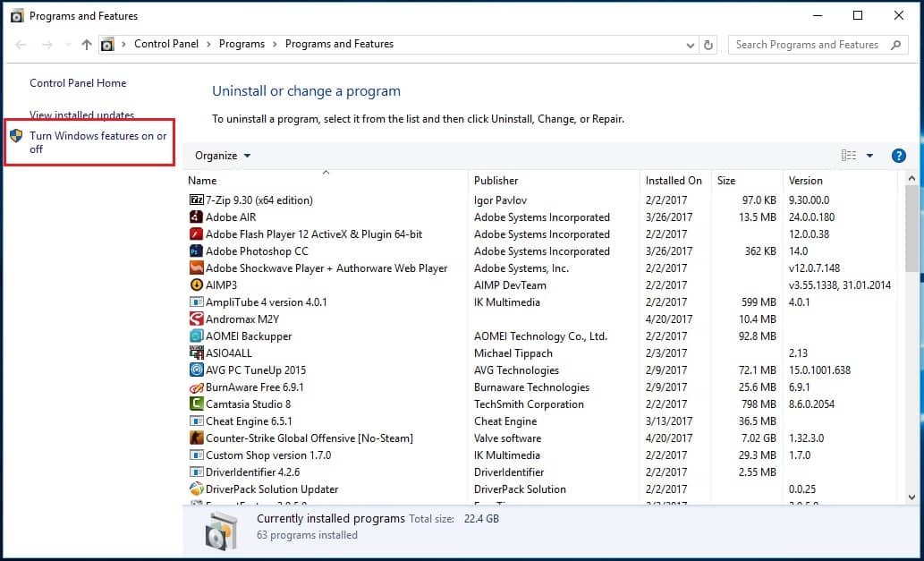Click the Valve software publisher cell
This screenshot has height=561, width=924.
click(507, 438)
